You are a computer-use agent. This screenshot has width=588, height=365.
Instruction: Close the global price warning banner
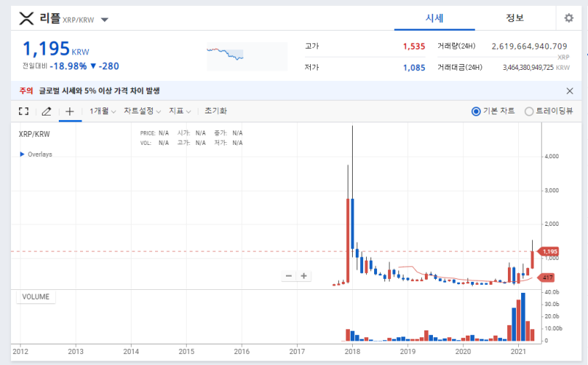tap(570, 91)
